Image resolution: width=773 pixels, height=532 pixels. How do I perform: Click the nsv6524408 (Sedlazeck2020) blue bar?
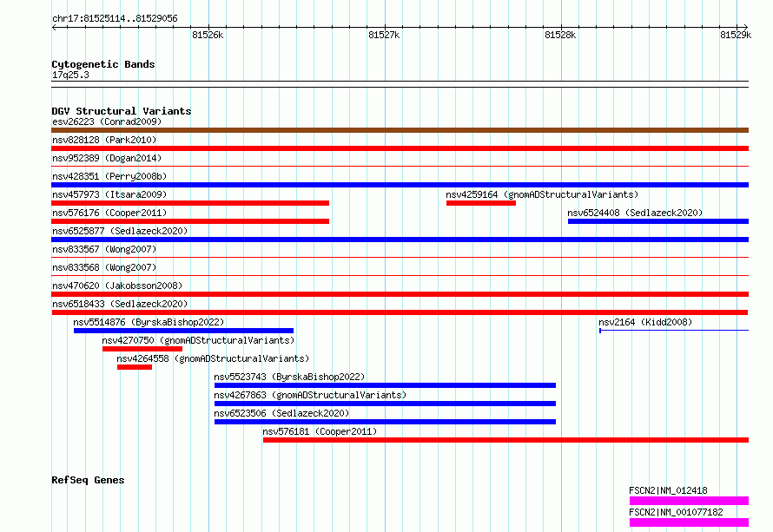pyautogui.click(x=658, y=221)
